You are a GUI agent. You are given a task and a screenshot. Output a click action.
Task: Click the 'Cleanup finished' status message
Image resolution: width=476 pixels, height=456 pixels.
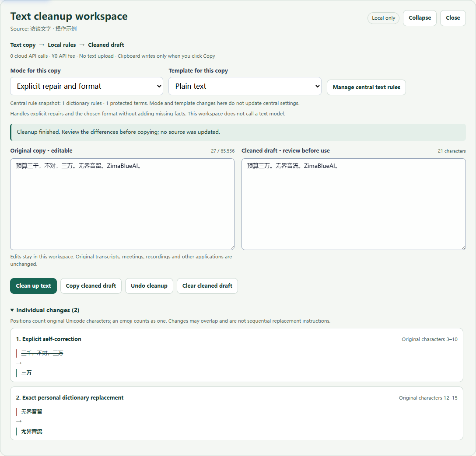[238, 132]
